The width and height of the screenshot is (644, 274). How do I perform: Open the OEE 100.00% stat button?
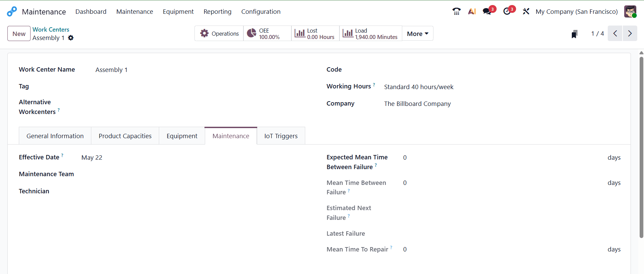point(267,34)
